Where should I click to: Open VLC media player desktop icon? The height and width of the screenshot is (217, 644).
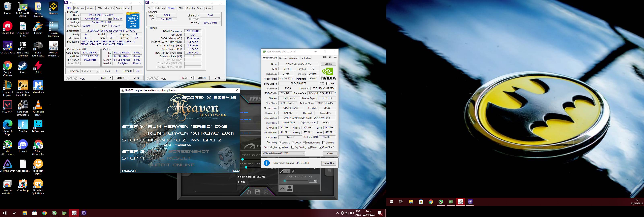(x=38, y=108)
